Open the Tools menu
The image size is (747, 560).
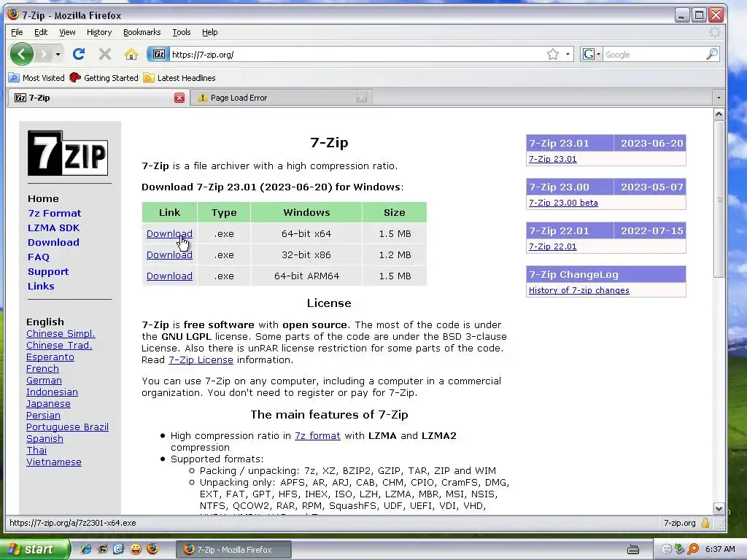pos(182,32)
